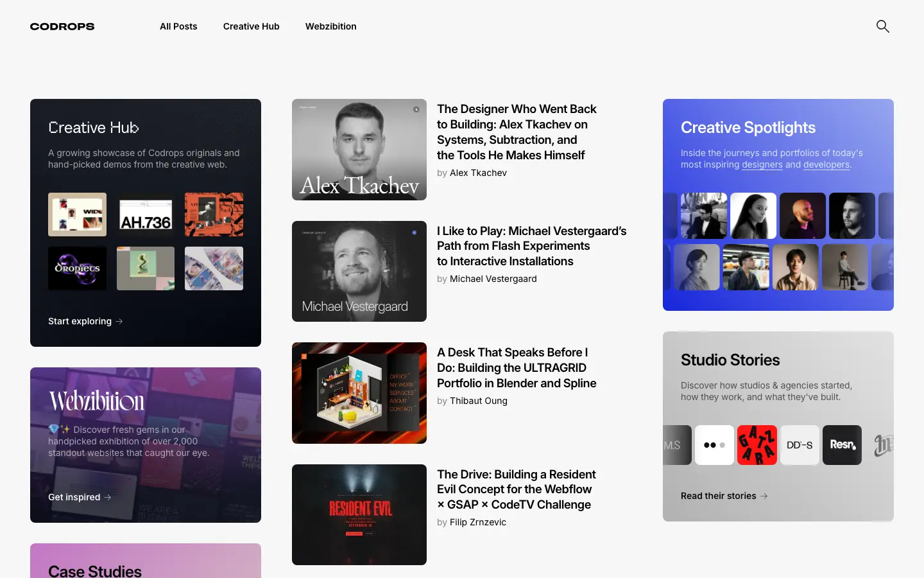The height and width of the screenshot is (578, 924).
Task: Open the Resident Evil article thumbnail
Action: [359, 514]
